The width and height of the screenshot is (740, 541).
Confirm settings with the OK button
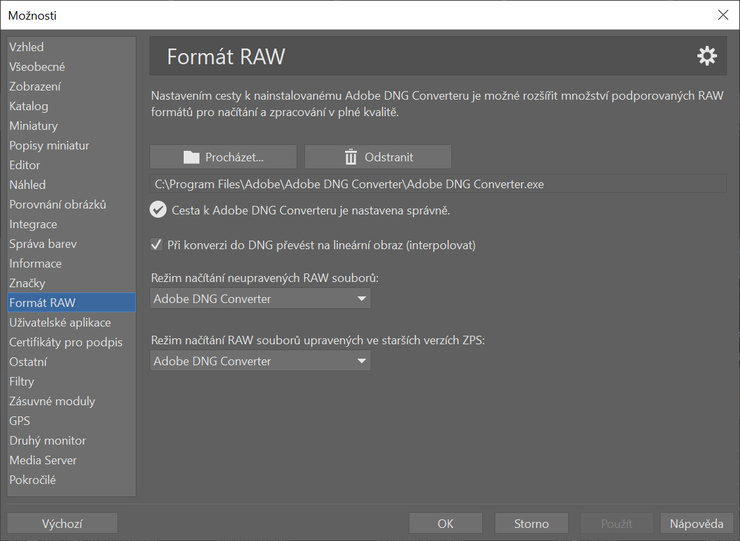click(446, 524)
